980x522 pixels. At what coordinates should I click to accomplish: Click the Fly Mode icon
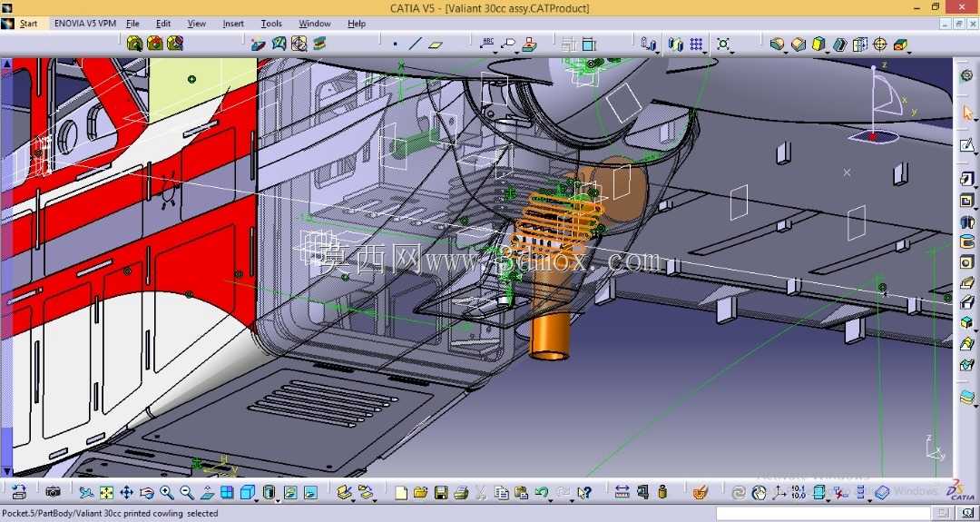86,493
